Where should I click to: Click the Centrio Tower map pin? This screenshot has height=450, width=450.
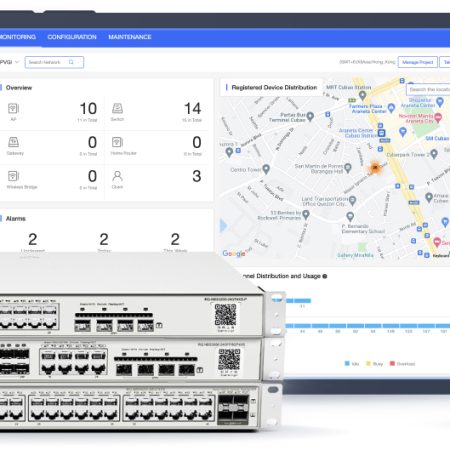266,169
